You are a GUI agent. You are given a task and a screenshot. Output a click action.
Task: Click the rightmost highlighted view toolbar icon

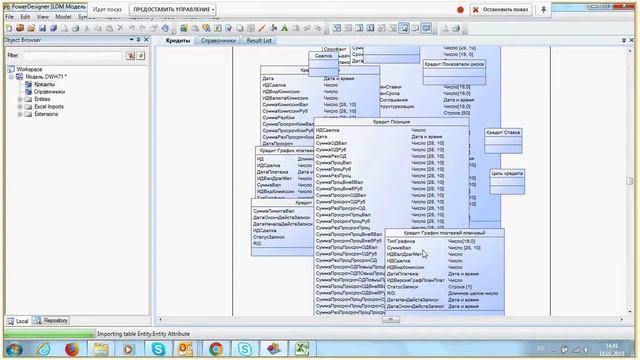[x=427, y=28]
